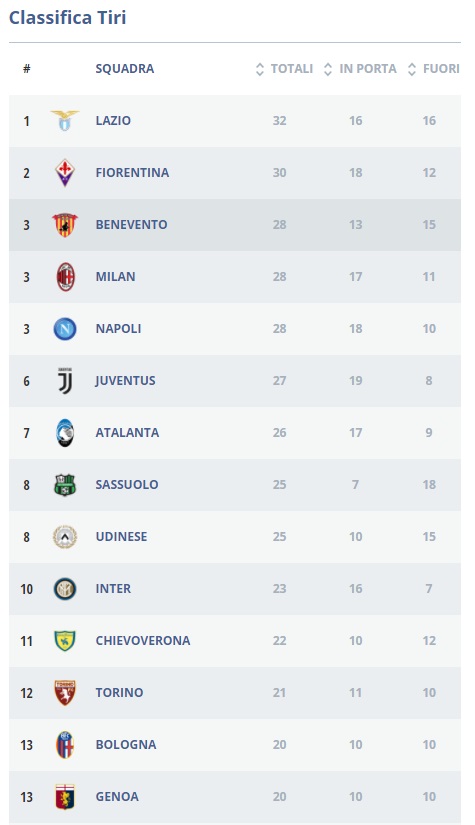Click the # ranking column header
The height and width of the screenshot is (825, 475).
26,69
